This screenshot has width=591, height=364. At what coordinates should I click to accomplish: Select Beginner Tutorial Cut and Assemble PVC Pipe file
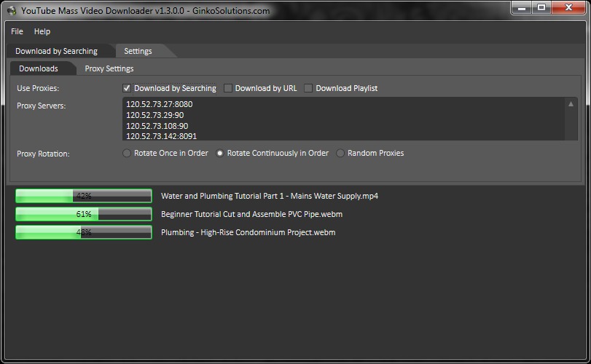pyautogui.click(x=252, y=214)
